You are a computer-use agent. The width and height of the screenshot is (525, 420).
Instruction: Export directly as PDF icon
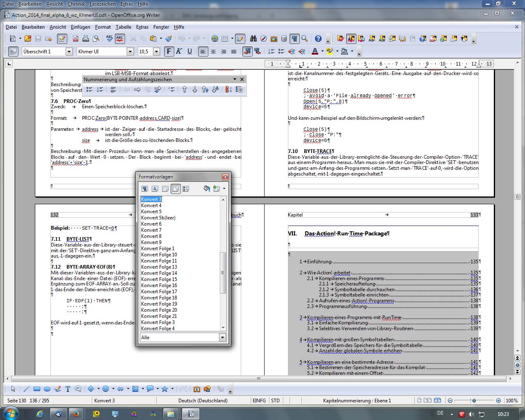pyautogui.click(x=75, y=39)
